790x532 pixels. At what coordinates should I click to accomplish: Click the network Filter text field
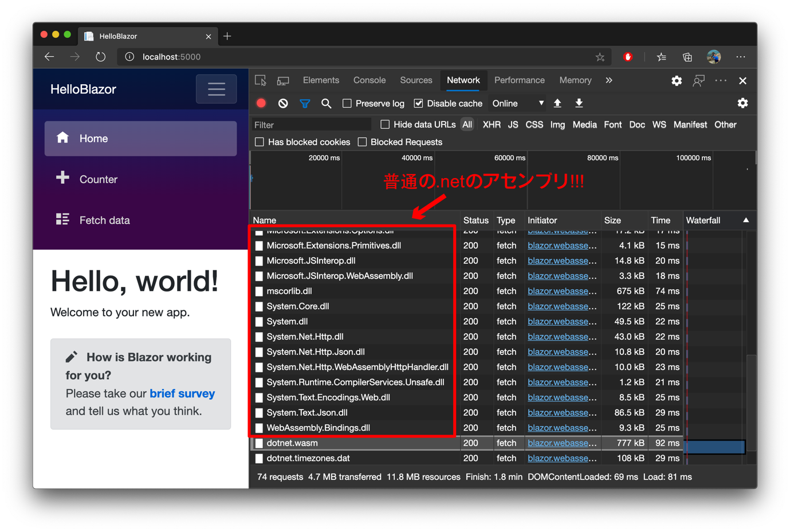tap(312, 125)
